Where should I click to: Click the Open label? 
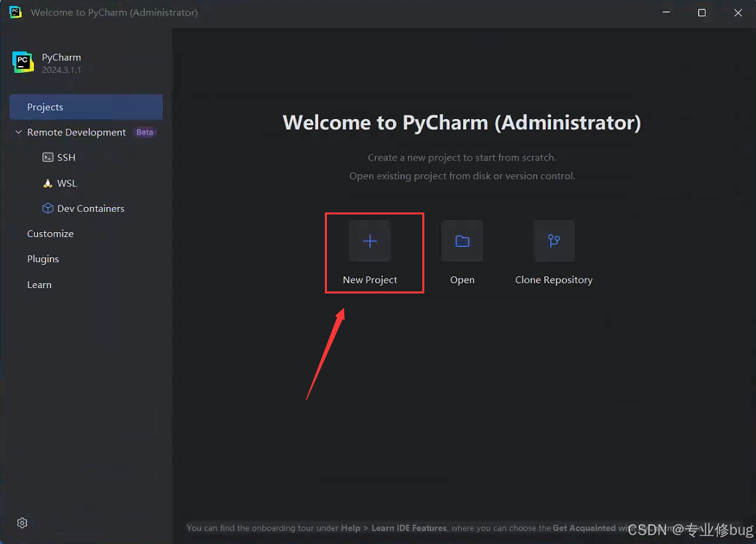pyautogui.click(x=462, y=280)
